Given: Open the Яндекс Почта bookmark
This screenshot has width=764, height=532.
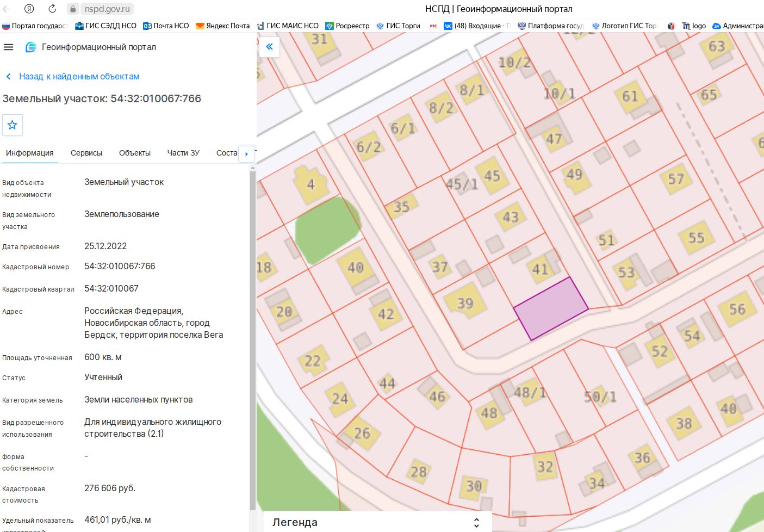Looking at the screenshot, I should coord(223,26).
